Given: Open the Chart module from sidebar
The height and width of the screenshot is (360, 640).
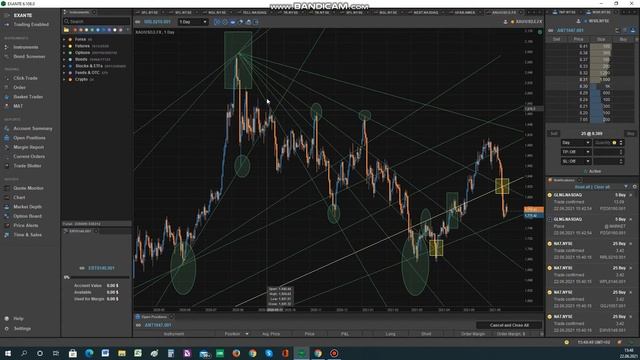Looking at the screenshot, I should click(19, 198).
